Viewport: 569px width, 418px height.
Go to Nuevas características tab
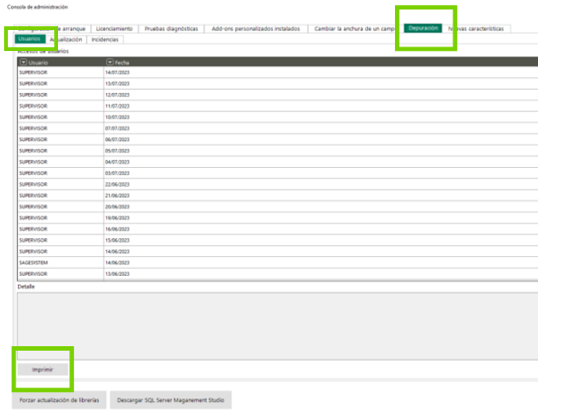[476, 29]
